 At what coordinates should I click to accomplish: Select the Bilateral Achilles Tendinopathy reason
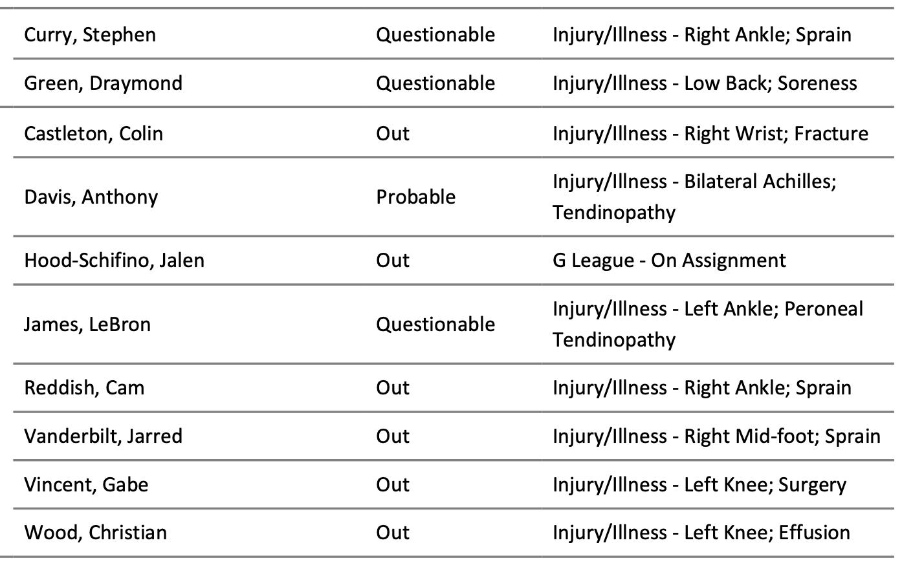pos(694,197)
